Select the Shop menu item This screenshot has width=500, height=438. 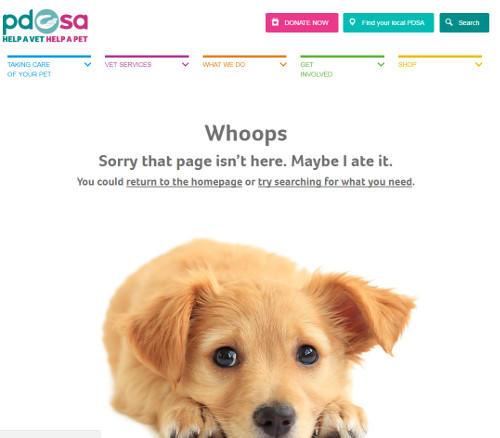[x=407, y=65]
